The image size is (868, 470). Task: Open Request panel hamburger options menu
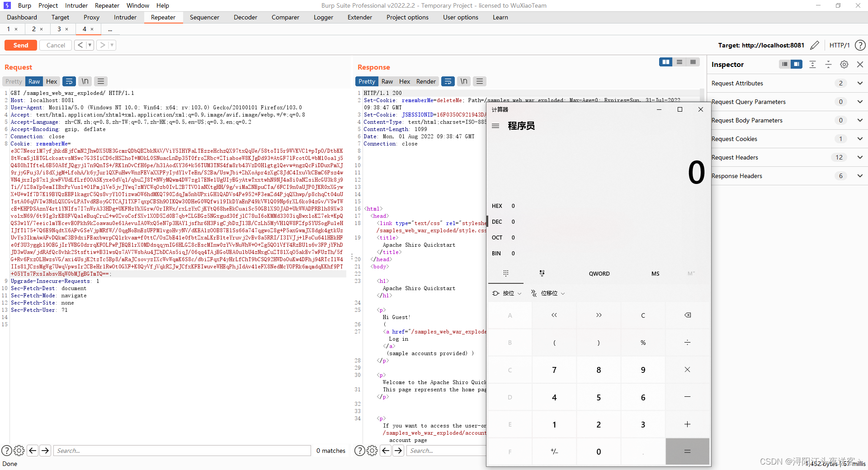[101, 81]
